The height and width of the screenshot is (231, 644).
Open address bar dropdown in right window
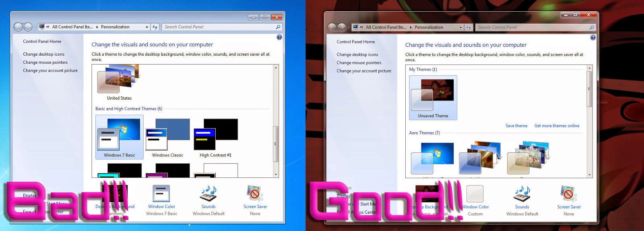(x=460, y=27)
